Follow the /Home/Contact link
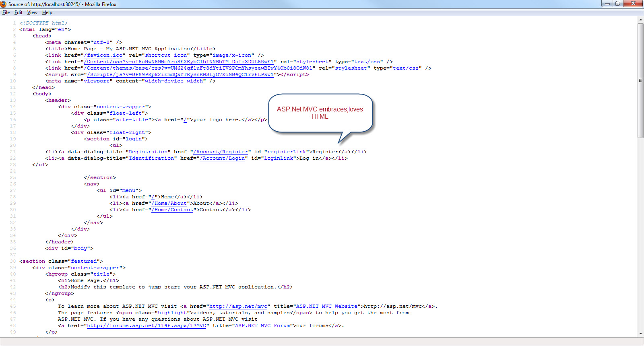The height and width of the screenshot is (346, 644). [x=172, y=210]
